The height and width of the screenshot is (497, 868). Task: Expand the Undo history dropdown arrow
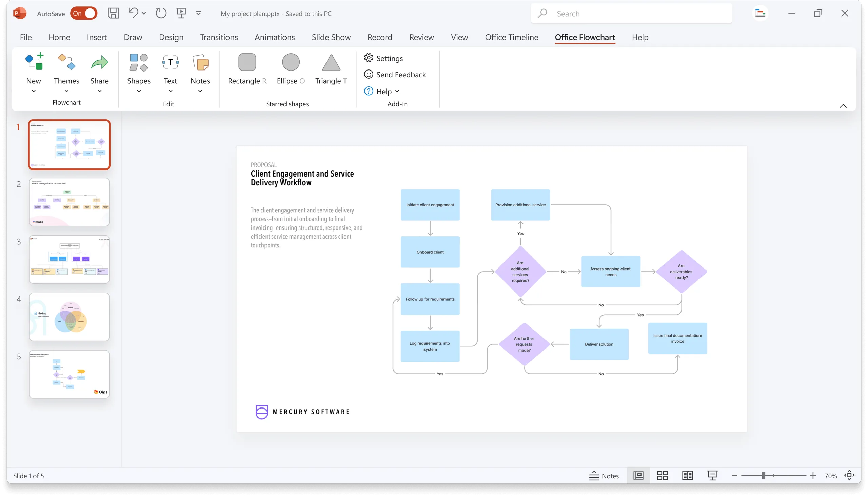click(x=144, y=13)
